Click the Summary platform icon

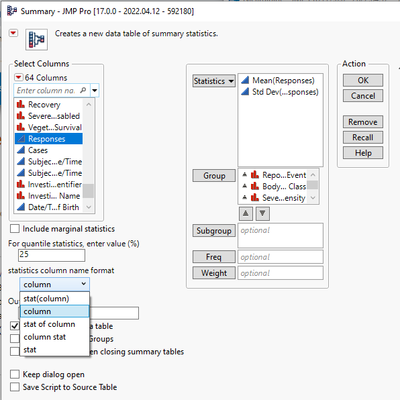coord(37,40)
